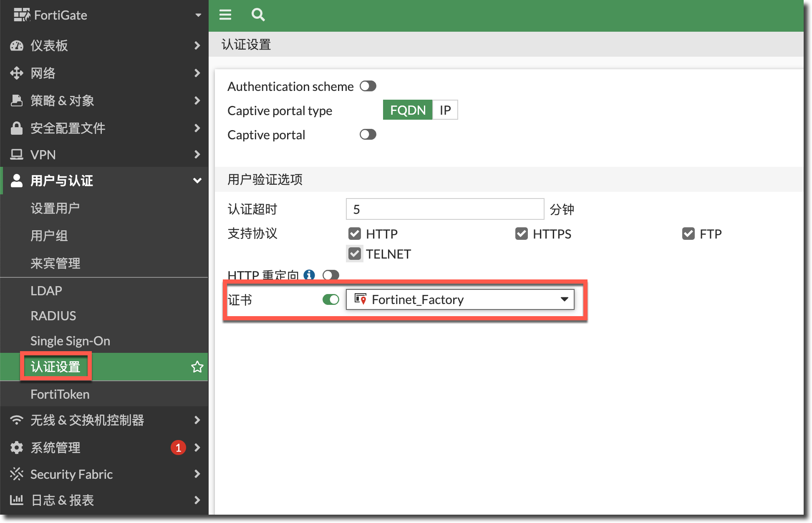Open the RADIUS menu item
Screen dimensions: 812x523
click(x=53, y=316)
